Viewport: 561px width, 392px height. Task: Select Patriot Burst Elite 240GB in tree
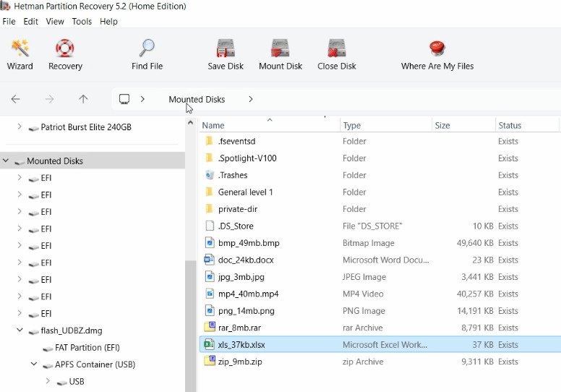pos(86,127)
